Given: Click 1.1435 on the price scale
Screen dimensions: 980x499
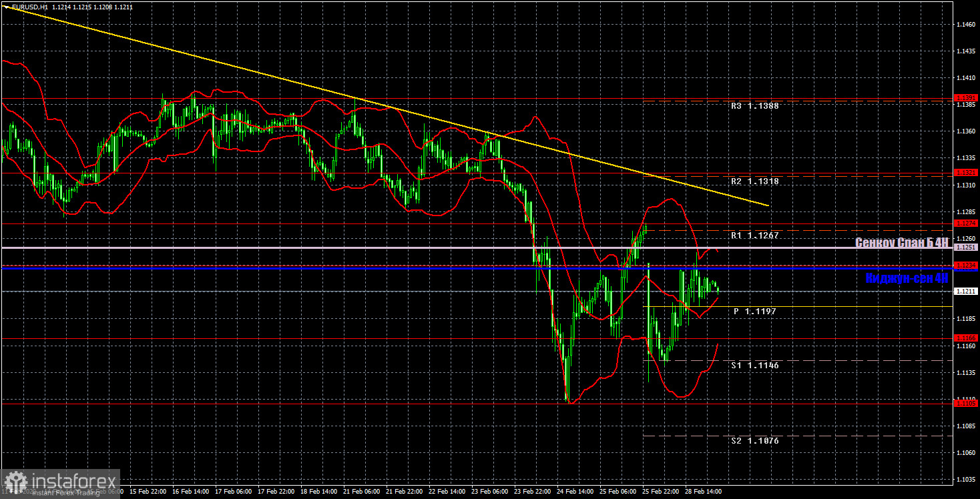Looking at the screenshot, I should pyautogui.click(x=967, y=51).
